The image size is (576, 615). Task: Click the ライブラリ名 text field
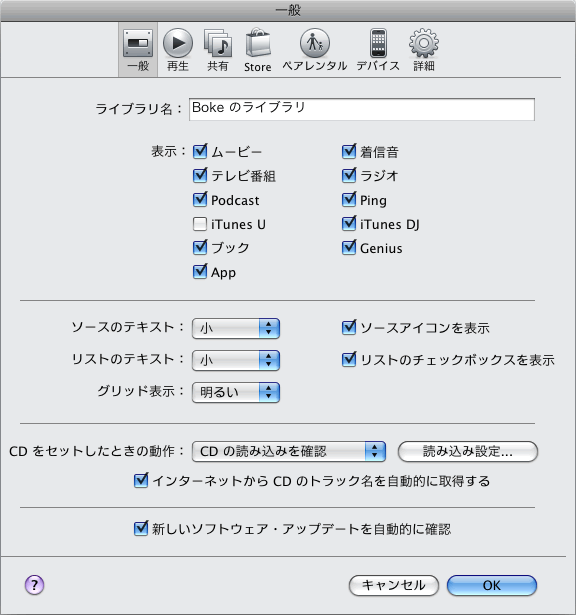[362, 109]
